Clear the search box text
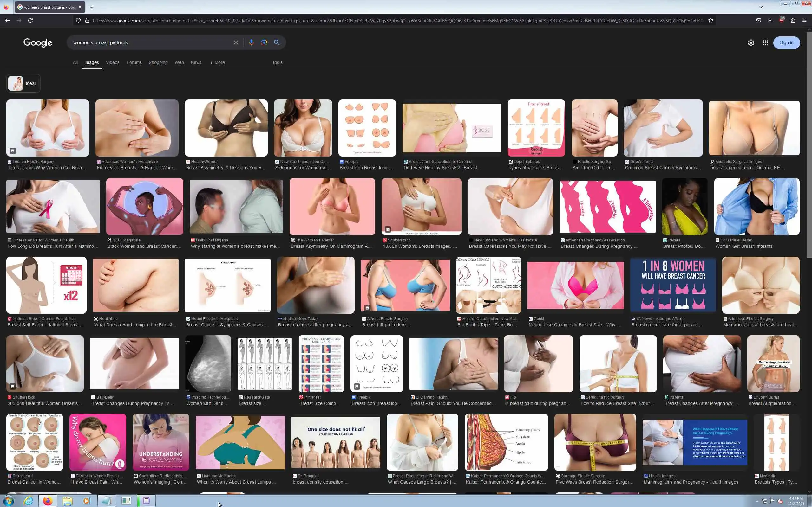The width and height of the screenshot is (812, 507). (x=236, y=42)
